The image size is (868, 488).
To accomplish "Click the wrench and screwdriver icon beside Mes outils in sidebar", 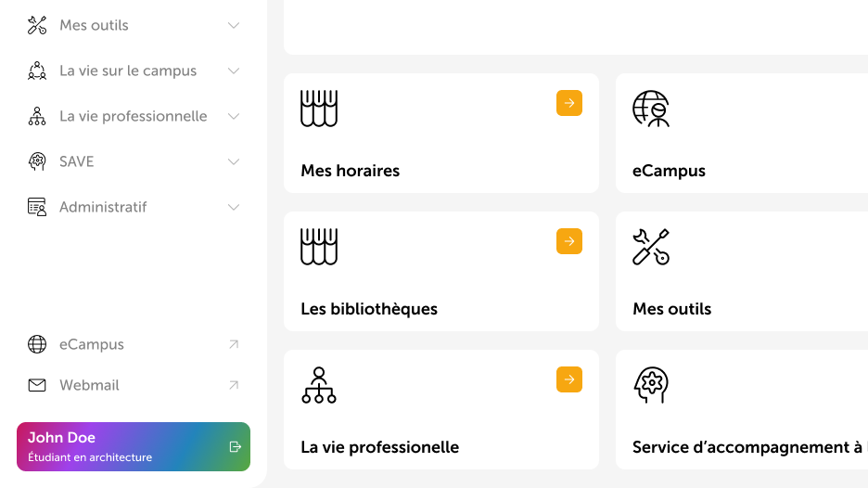I will click(37, 25).
